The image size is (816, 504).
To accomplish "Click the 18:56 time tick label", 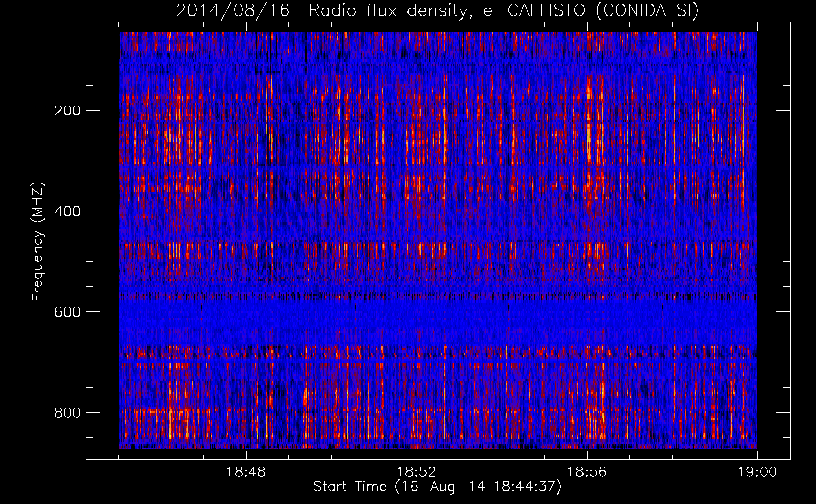I will pyautogui.click(x=587, y=472).
